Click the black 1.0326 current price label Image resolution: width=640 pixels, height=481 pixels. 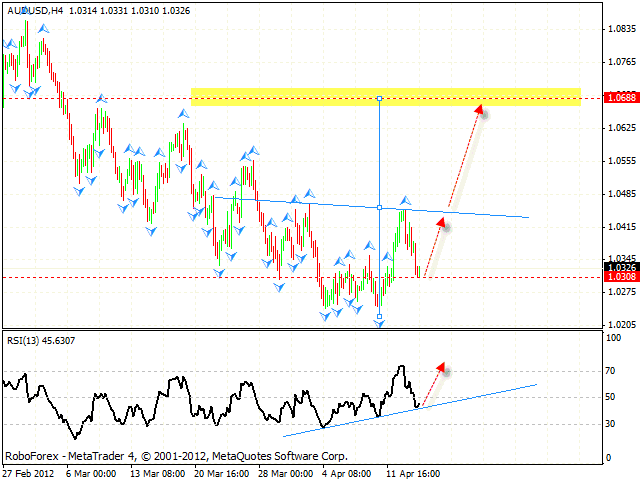pyautogui.click(x=621, y=267)
